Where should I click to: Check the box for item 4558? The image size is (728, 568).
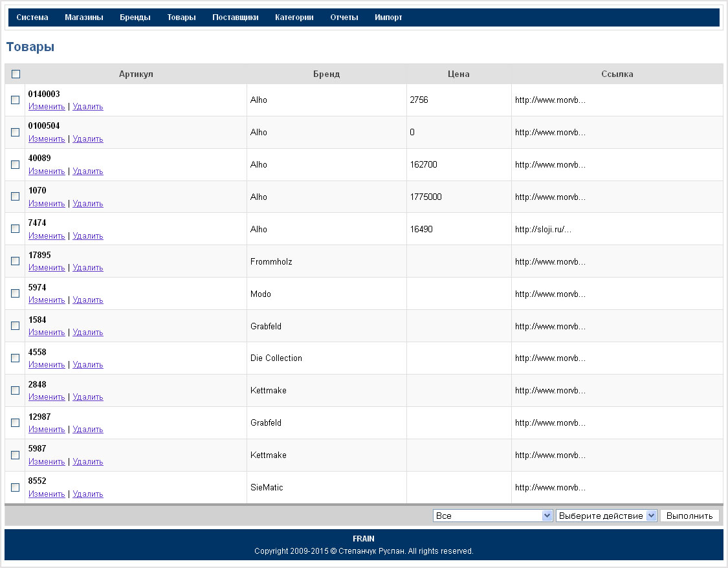click(16, 358)
